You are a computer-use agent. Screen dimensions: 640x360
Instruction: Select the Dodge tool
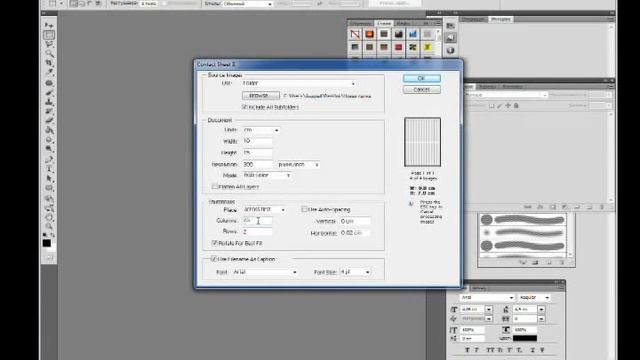pyautogui.click(x=49, y=149)
